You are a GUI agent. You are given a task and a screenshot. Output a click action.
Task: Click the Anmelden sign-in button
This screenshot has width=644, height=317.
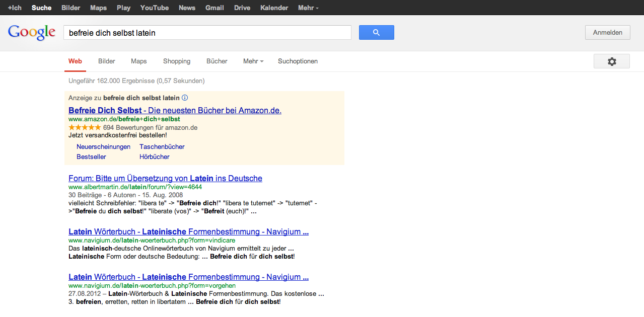[x=607, y=33]
